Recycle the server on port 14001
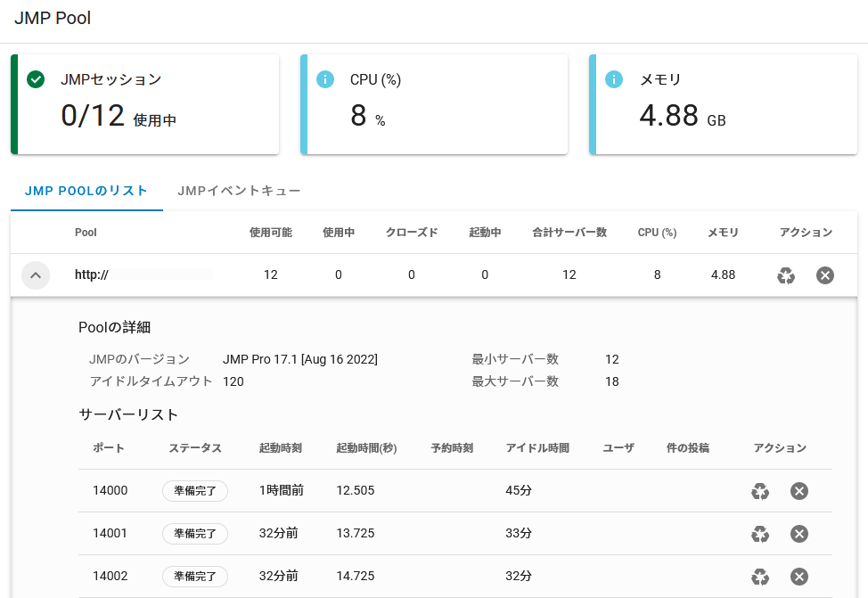 [760, 534]
